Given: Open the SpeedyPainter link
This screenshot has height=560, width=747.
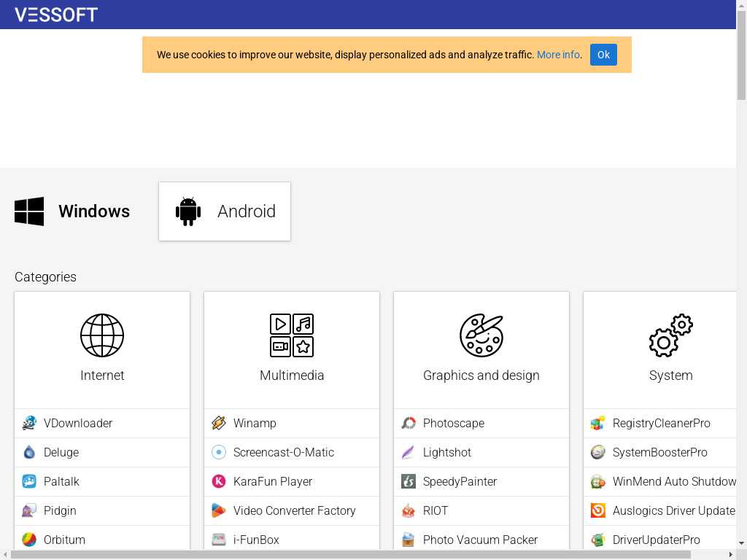Looking at the screenshot, I should pos(481,481).
